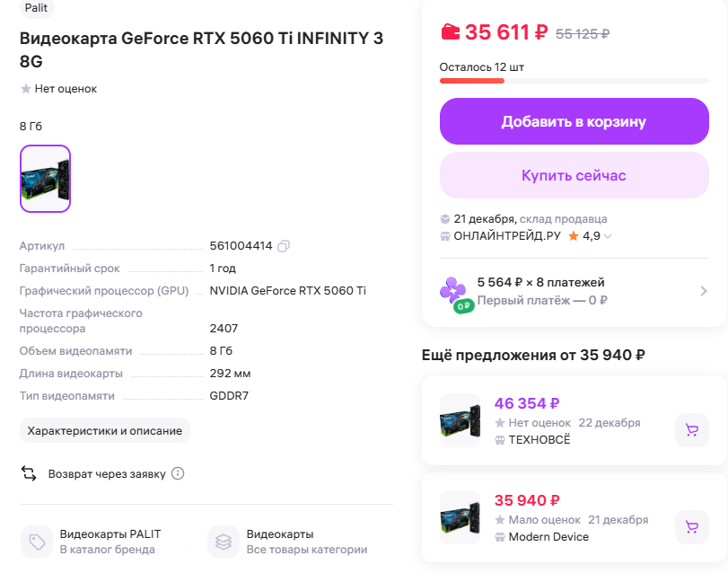The image size is (728, 582).
Task: Copy the article number 561004414
Action: [284, 246]
